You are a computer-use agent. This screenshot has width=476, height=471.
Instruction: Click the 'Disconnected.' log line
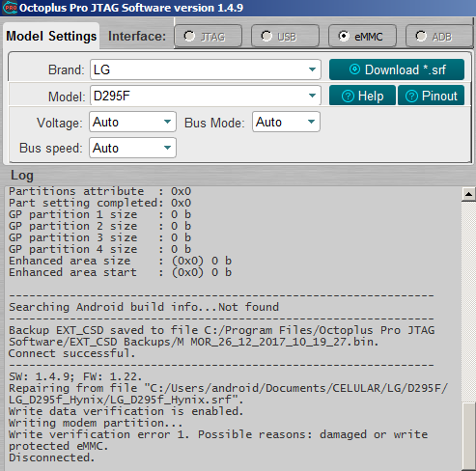point(51,457)
